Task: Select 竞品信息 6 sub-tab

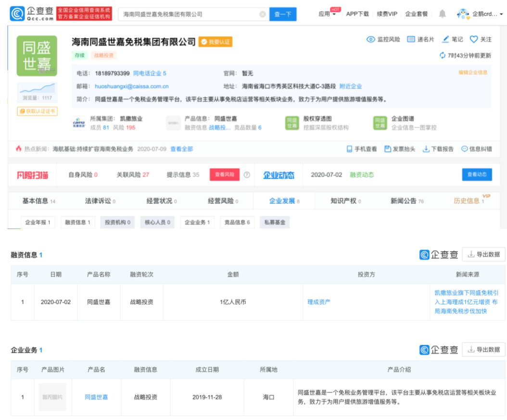Action: click(237, 222)
